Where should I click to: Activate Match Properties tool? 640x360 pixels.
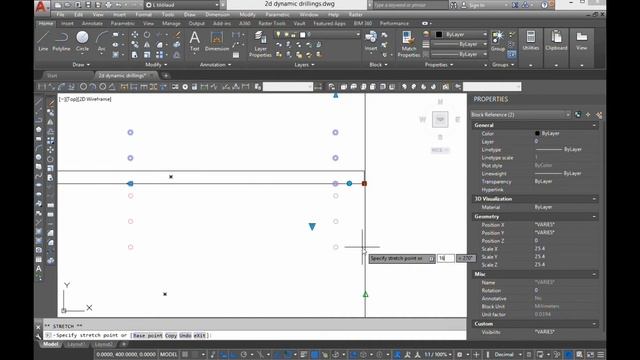click(409, 44)
